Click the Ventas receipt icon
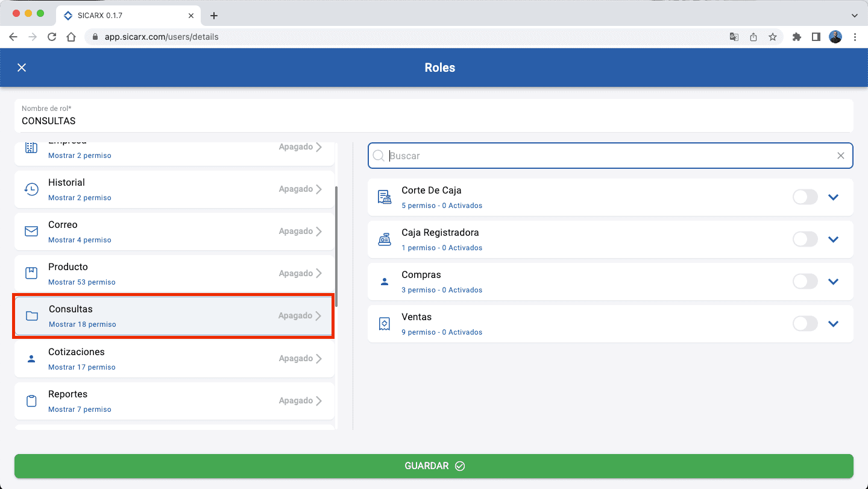 pyautogui.click(x=385, y=324)
